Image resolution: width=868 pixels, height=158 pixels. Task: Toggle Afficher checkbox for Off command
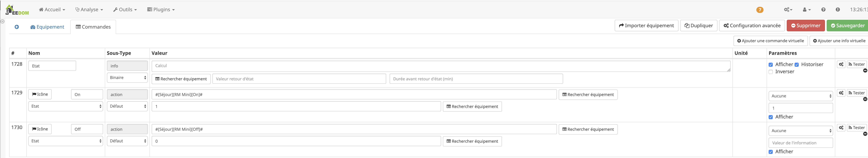771,152
